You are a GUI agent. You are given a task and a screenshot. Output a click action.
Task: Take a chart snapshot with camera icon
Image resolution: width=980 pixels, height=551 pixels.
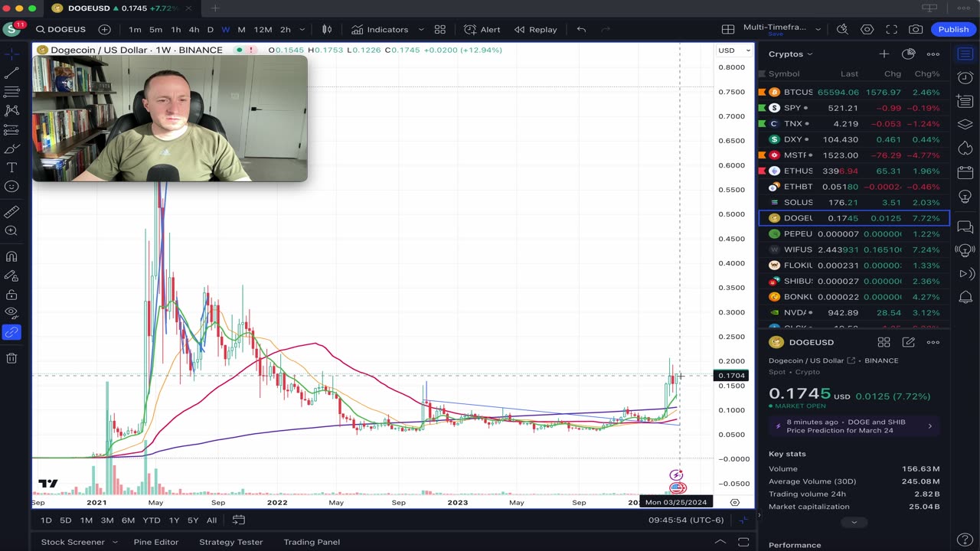(x=916, y=30)
